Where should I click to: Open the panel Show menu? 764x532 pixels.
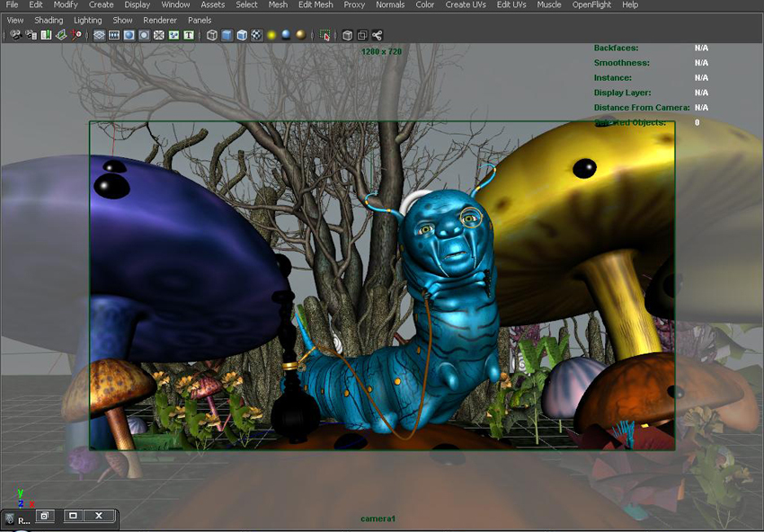122,21
